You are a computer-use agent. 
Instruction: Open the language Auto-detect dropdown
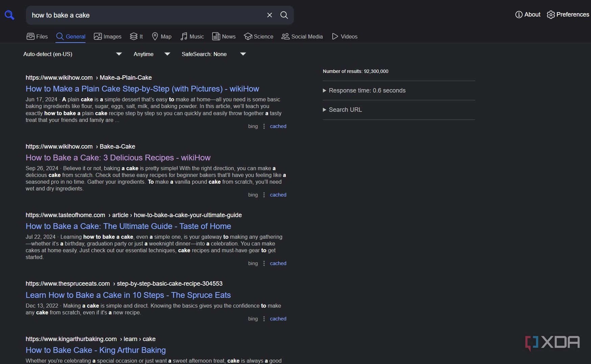click(x=73, y=54)
